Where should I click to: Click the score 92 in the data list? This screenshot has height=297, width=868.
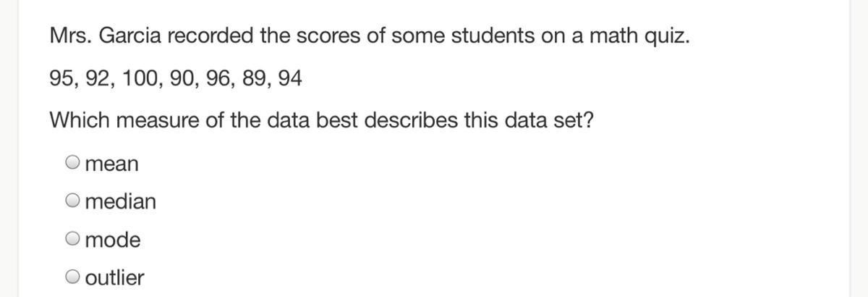point(95,78)
